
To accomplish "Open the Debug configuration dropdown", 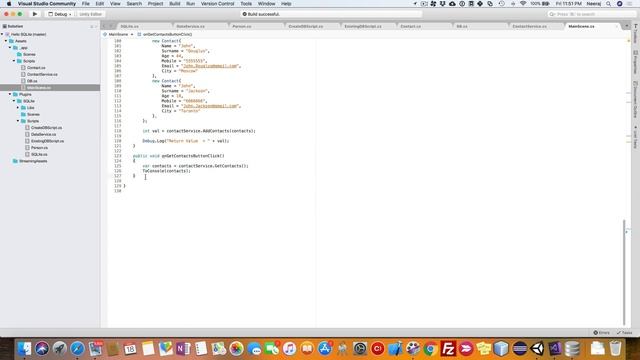I will [60, 14].
